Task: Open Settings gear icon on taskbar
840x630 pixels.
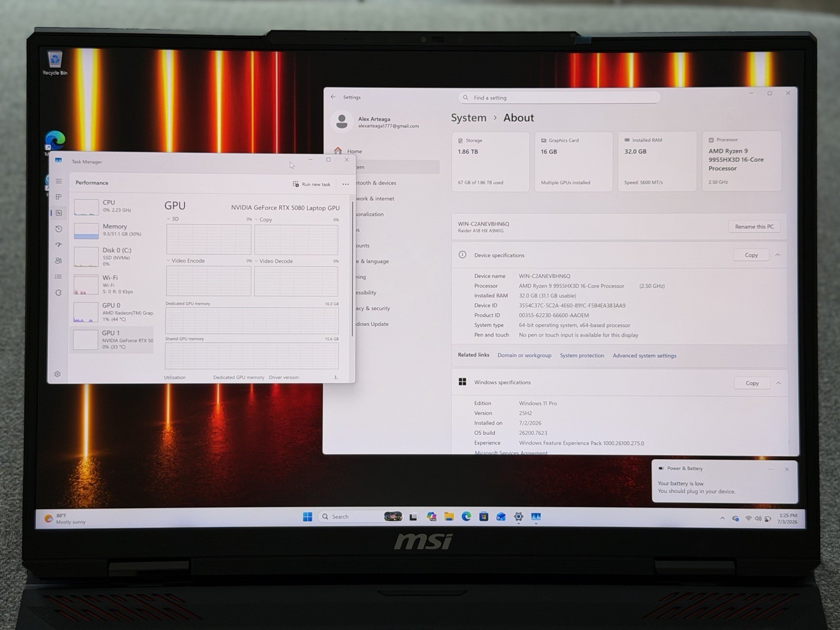Action: (518, 517)
